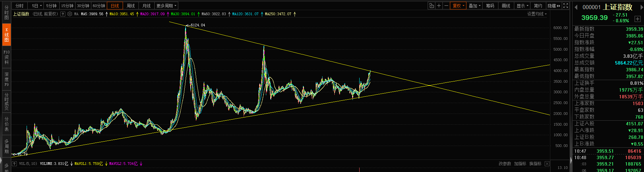The height and width of the screenshot is (172, 644).
Task: Click the MA60:3822.83 indicator value
Action: point(214,14)
